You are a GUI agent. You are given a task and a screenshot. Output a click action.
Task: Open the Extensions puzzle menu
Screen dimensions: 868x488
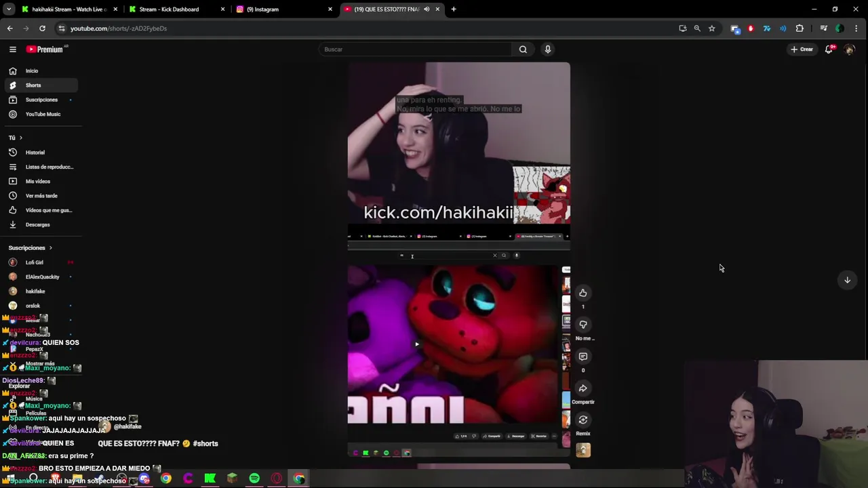[x=800, y=28]
